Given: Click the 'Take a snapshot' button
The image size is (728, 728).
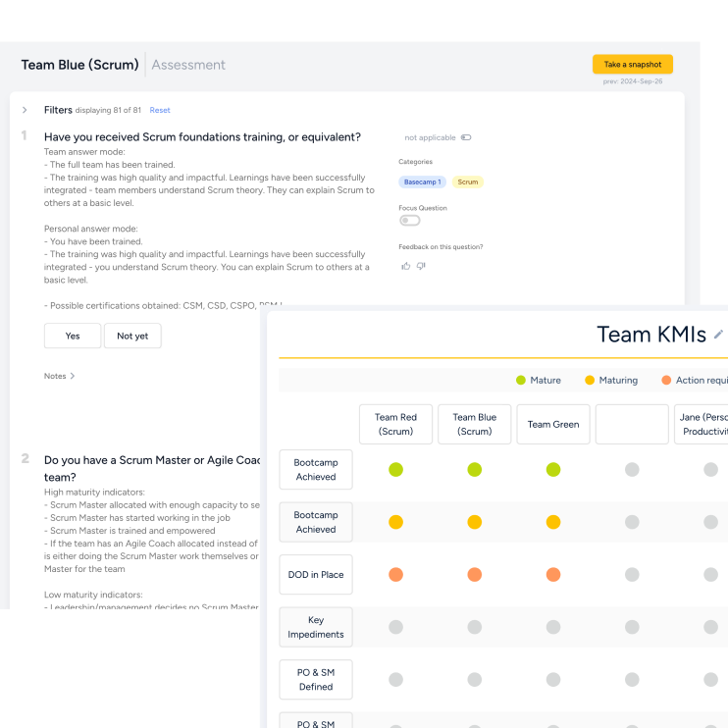Looking at the screenshot, I should 632,64.
